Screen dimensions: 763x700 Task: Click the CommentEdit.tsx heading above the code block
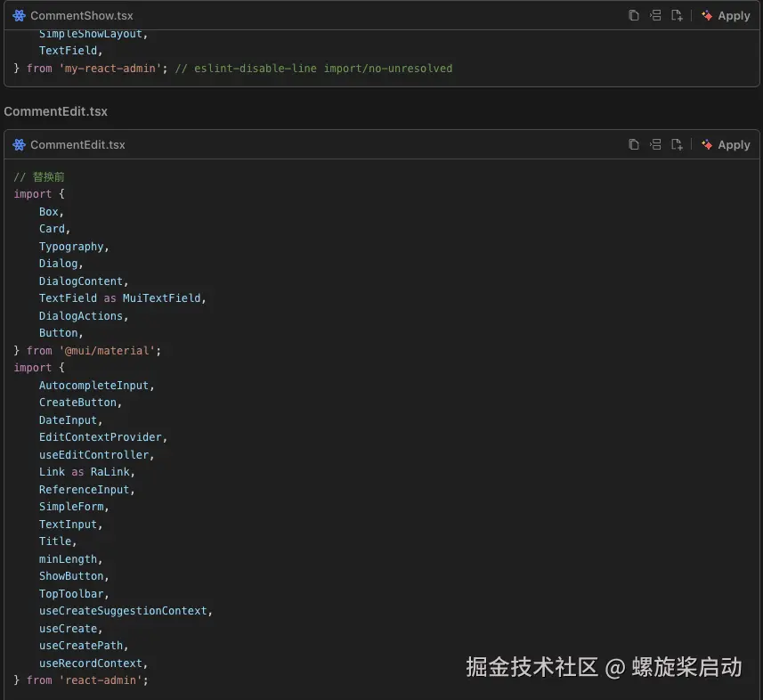click(x=55, y=111)
